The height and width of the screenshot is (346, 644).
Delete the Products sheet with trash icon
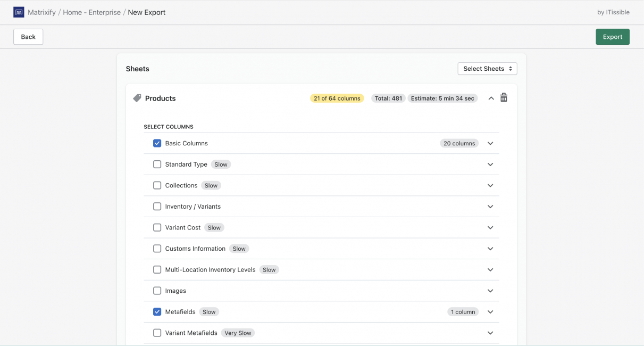coord(504,98)
